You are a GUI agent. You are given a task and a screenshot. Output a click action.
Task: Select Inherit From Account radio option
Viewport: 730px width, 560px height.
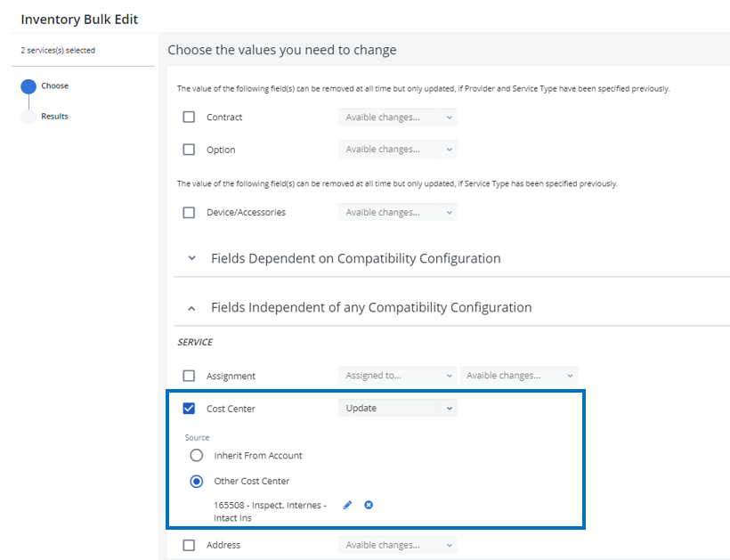pyautogui.click(x=197, y=455)
